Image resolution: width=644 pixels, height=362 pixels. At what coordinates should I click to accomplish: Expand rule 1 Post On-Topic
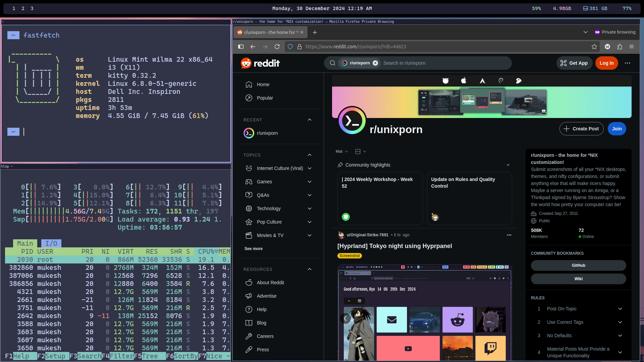[620, 309]
